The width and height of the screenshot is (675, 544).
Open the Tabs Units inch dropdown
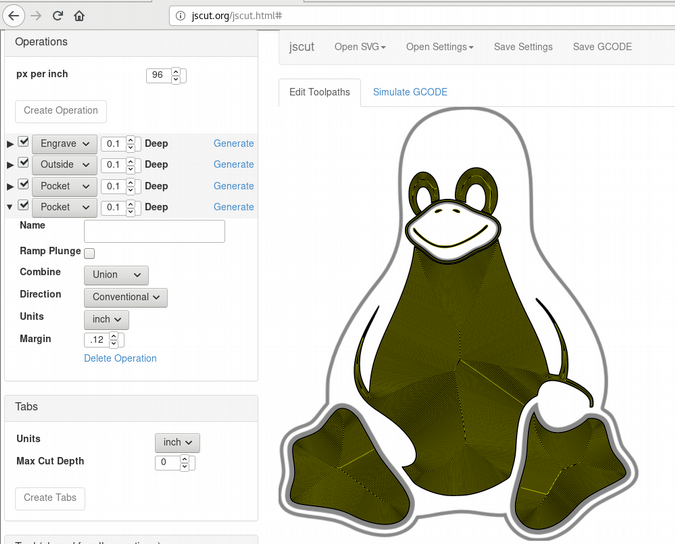pyautogui.click(x=177, y=443)
